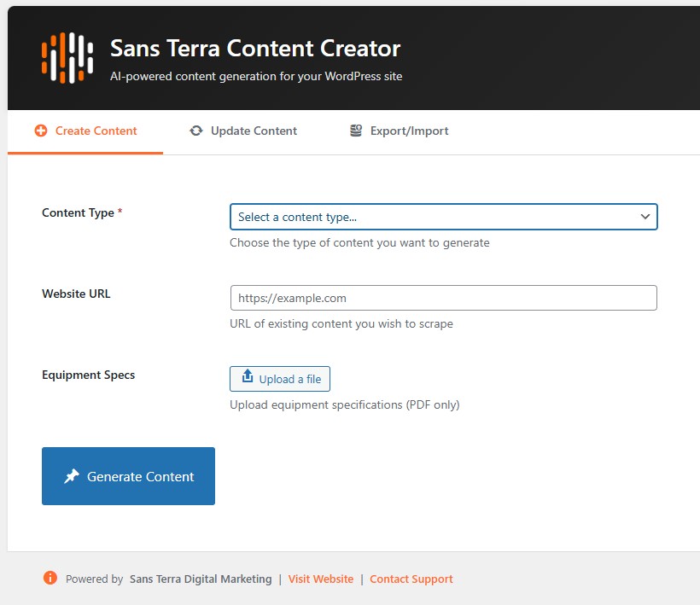Screen dimensions: 700x605
Task: Click the pushpin icon on Generate Content
Action: click(x=73, y=476)
